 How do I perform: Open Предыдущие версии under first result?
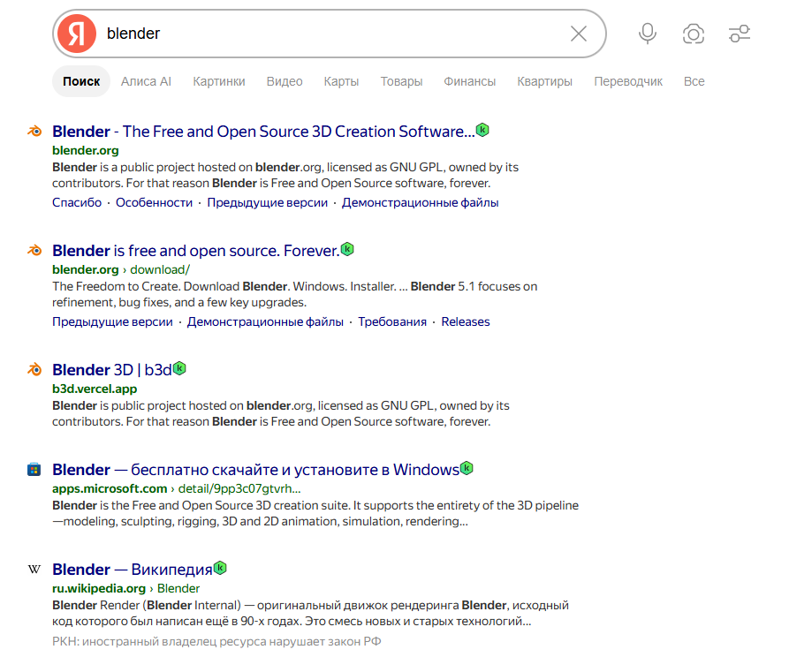pyautogui.click(x=267, y=202)
